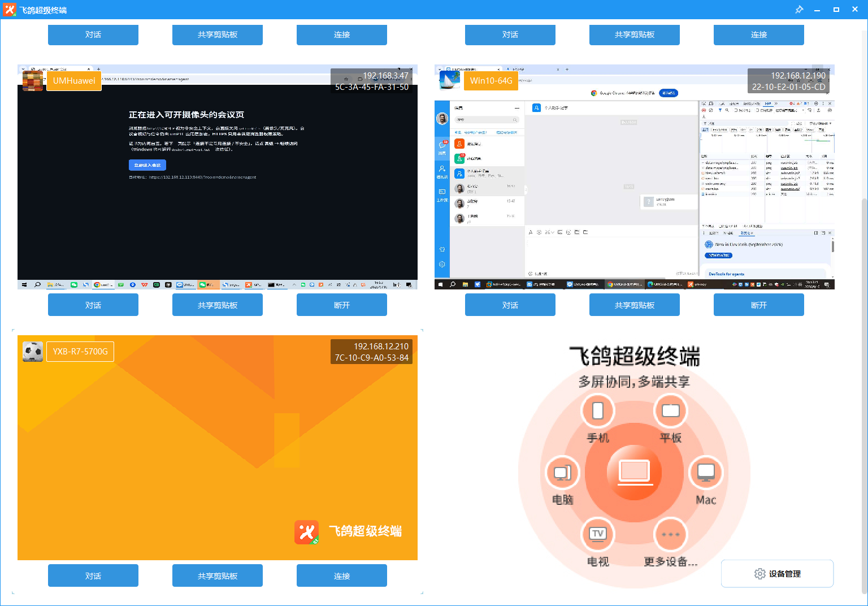The image size is (868, 606).
Task: Click 对话 button above the UMHuawei preview
Action: pyautogui.click(x=93, y=34)
